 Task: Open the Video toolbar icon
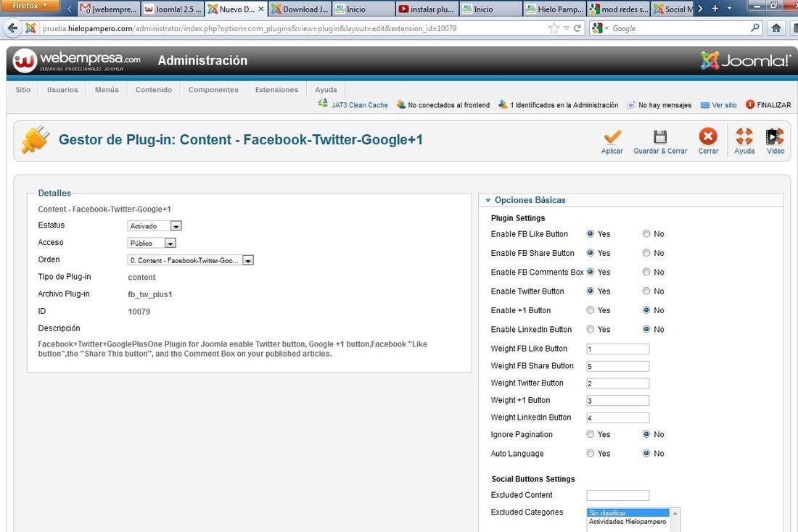pos(775,136)
